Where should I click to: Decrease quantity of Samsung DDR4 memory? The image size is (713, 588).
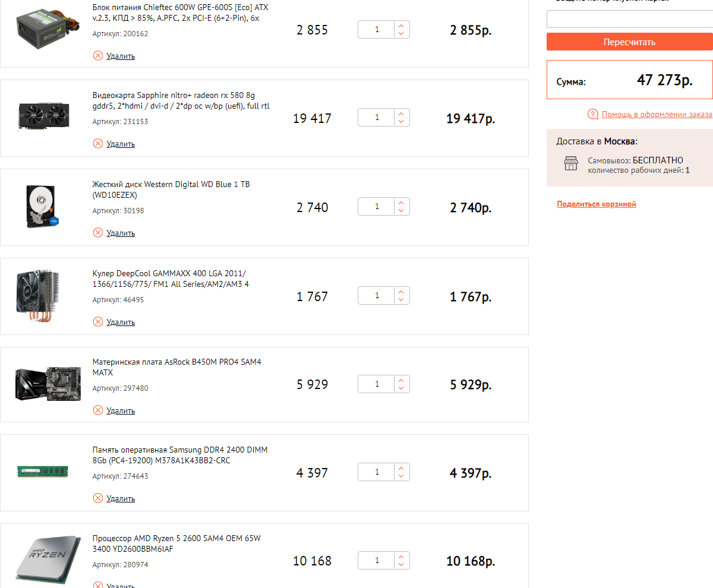[x=401, y=477]
